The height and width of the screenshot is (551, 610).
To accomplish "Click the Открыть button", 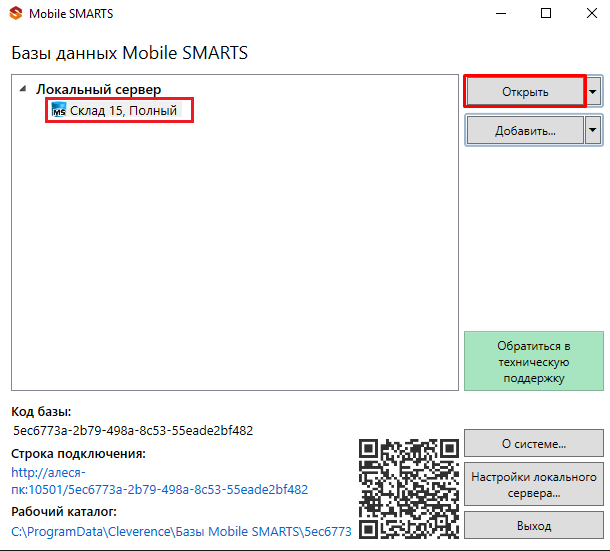I will coord(525,92).
